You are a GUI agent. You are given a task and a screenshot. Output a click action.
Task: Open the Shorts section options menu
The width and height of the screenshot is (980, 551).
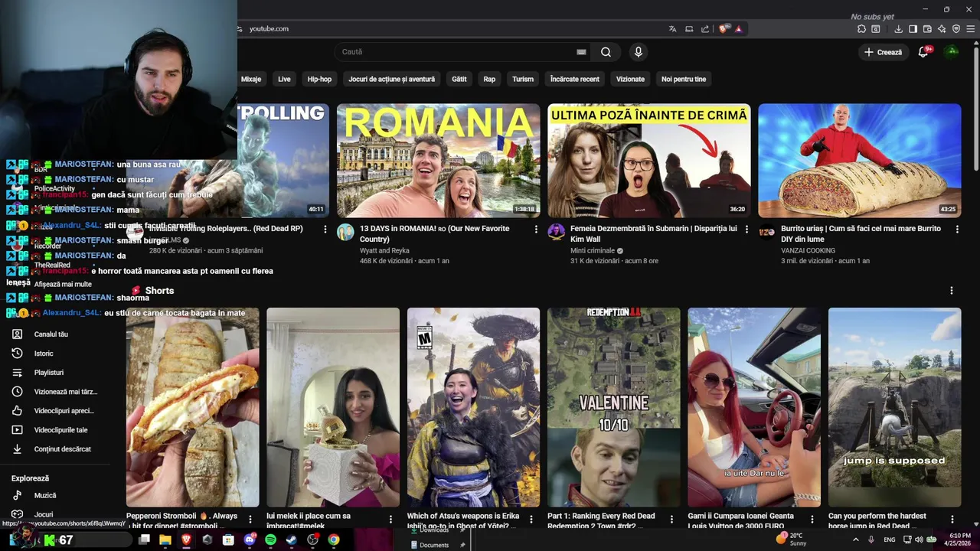point(952,291)
